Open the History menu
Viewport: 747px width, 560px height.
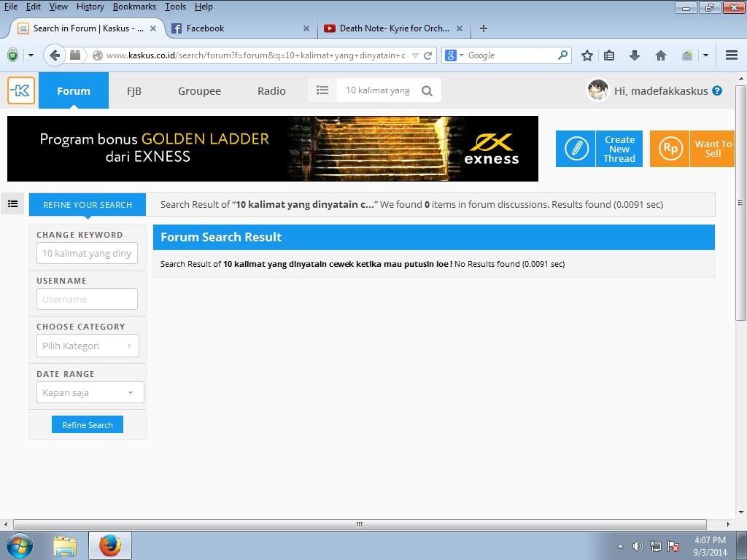90,7
